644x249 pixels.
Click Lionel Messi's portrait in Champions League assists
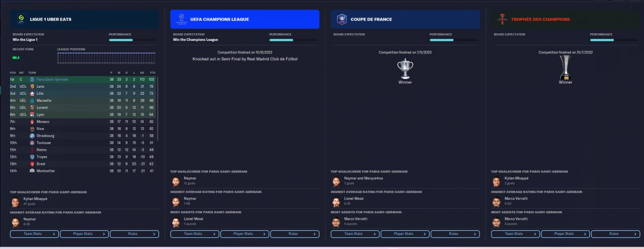176,222
